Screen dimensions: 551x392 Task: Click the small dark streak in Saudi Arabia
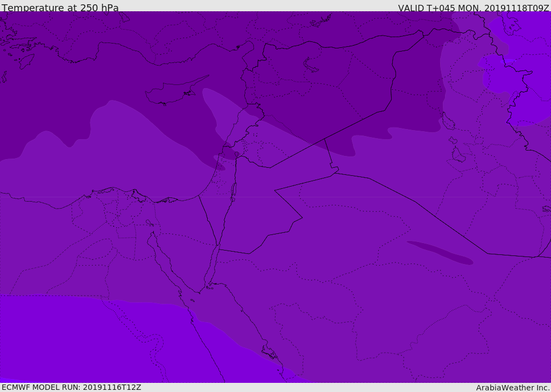click(x=440, y=252)
